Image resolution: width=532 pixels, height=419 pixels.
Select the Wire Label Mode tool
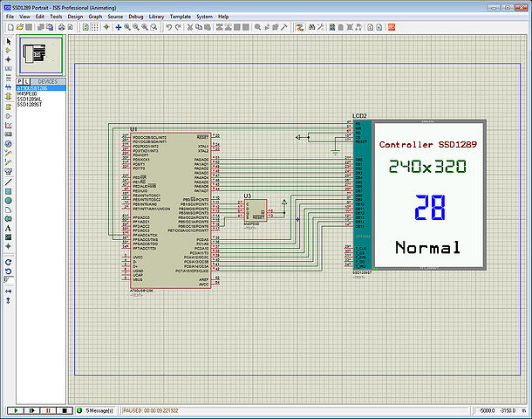(9, 69)
